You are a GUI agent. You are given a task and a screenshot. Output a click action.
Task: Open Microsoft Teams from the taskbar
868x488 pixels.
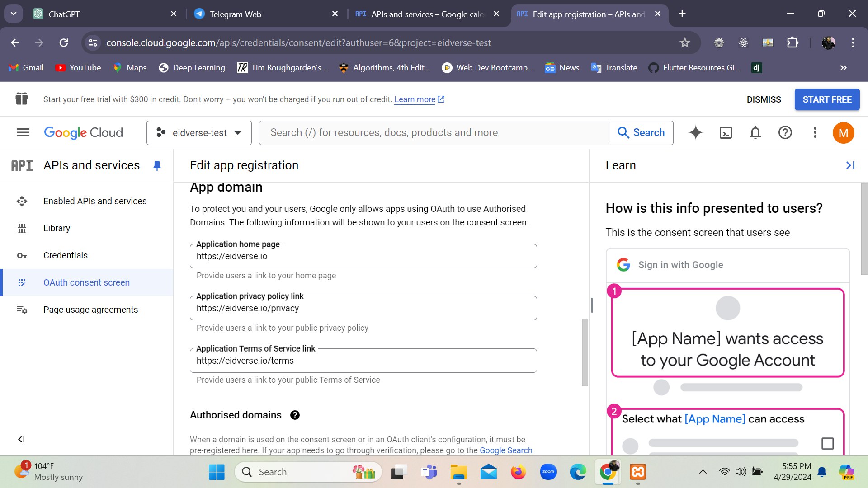pos(429,472)
